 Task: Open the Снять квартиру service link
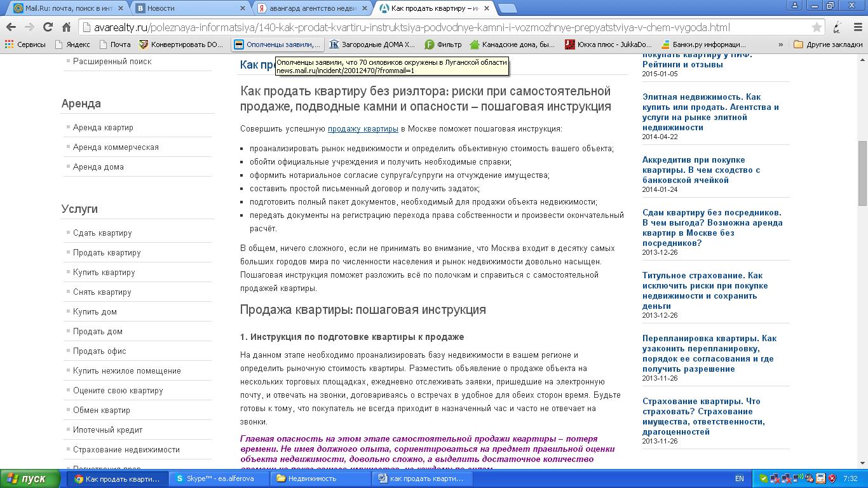point(102,292)
